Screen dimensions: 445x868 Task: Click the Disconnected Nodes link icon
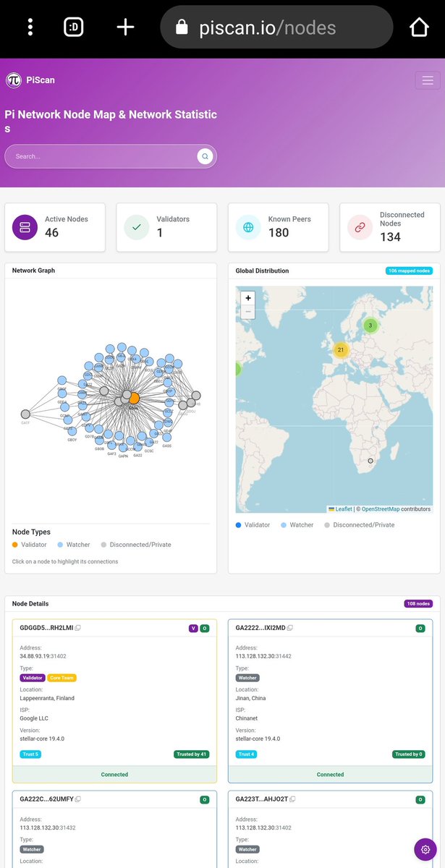pyautogui.click(x=360, y=227)
